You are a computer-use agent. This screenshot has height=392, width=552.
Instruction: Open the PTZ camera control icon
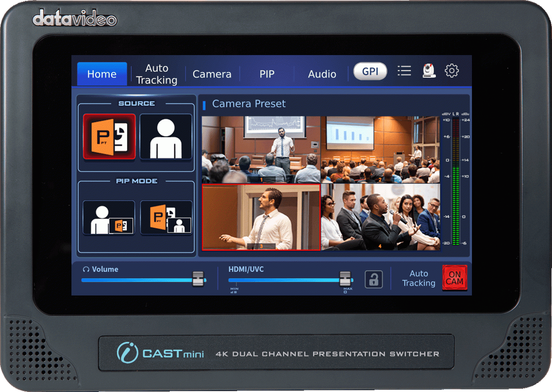tap(428, 71)
